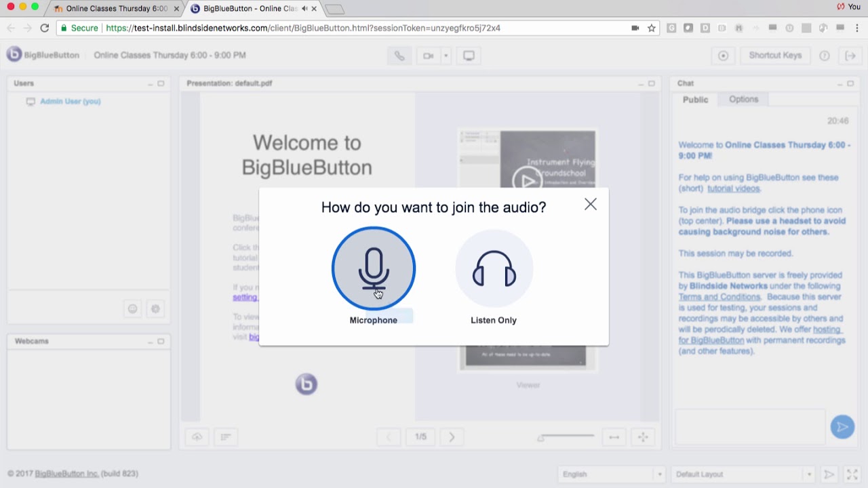The width and height of the screenshot is (868, 488).
Task: Click the 1/5 slide number button
Action: coord(421,437)
